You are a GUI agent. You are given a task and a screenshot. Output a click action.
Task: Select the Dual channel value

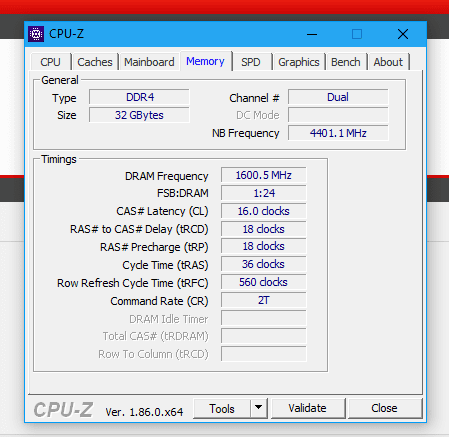(x=338, y=97)
